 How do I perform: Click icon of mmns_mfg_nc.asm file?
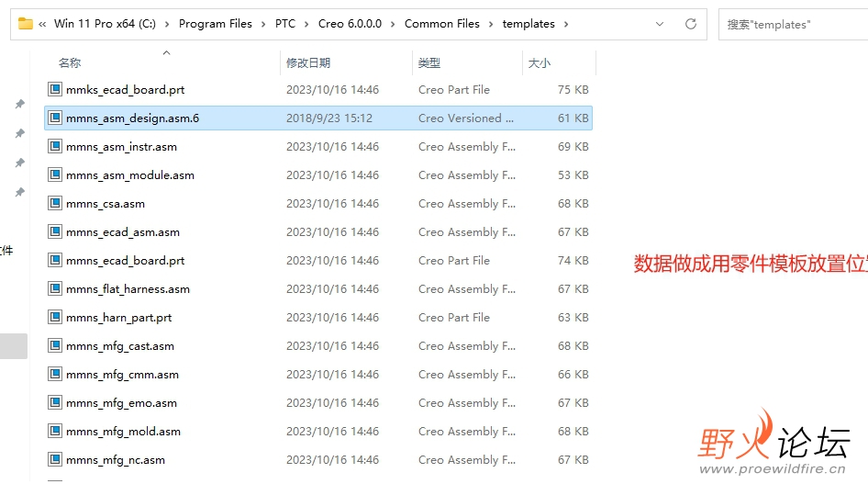55,459
